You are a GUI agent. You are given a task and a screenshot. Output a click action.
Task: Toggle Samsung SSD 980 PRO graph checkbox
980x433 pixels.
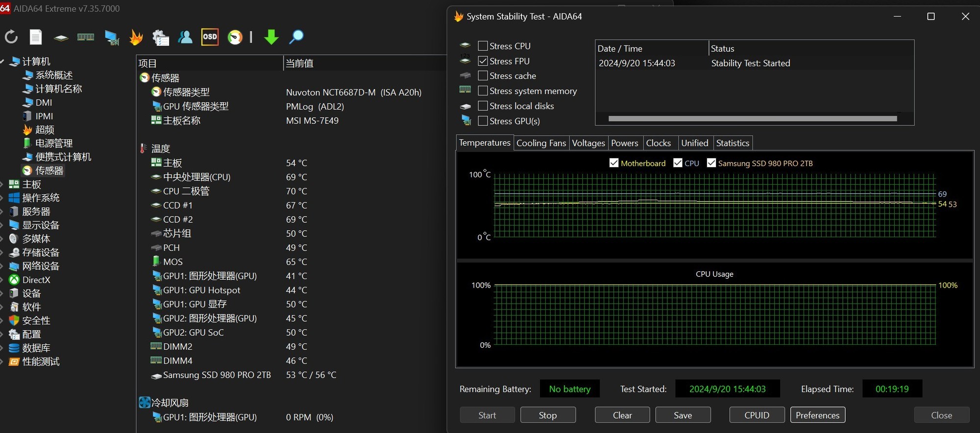pyautogui.click(x=711, y=163)
